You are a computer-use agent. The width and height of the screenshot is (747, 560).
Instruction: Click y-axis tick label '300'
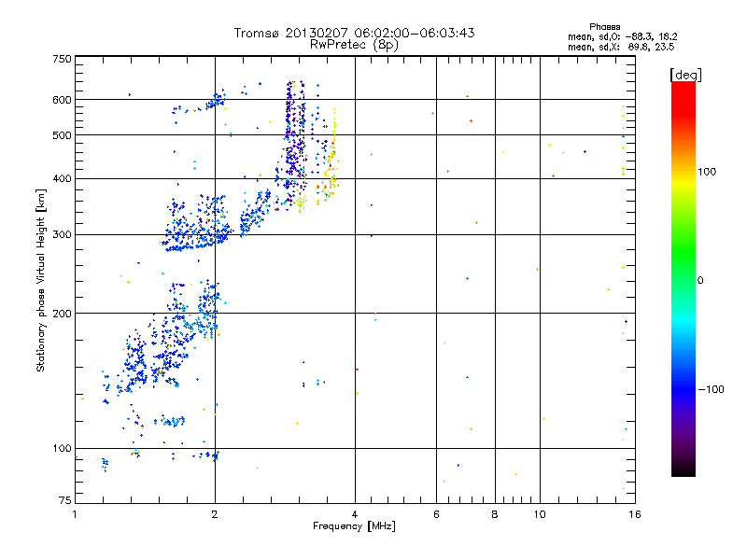[62, 234]
